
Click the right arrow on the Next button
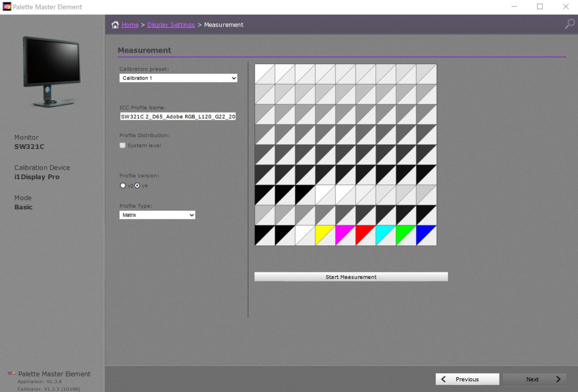coord(558,379)
